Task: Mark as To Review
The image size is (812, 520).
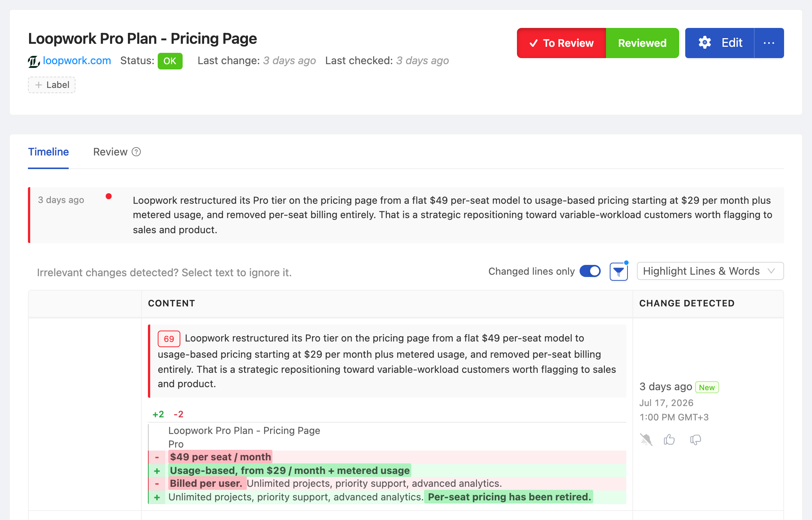Action: click(561, 43)
